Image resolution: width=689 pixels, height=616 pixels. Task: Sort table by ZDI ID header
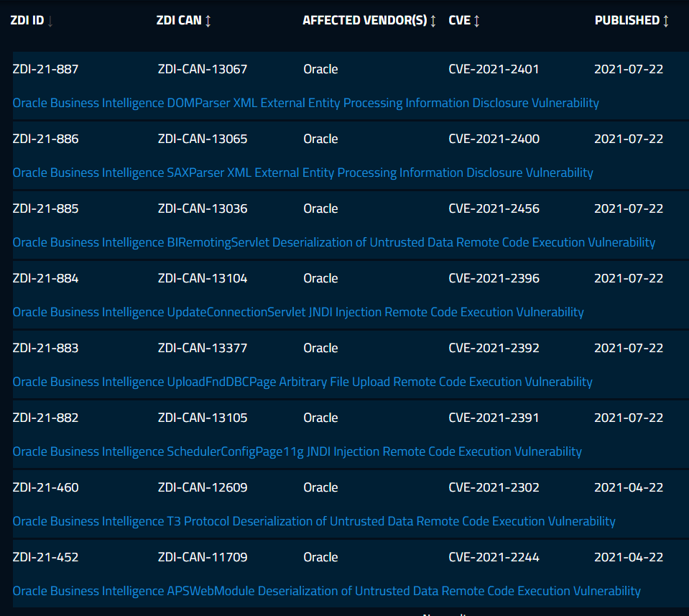pos(27,20)
